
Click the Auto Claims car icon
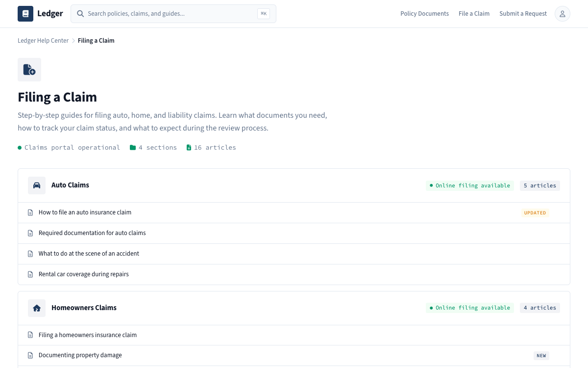coord(37,185)
